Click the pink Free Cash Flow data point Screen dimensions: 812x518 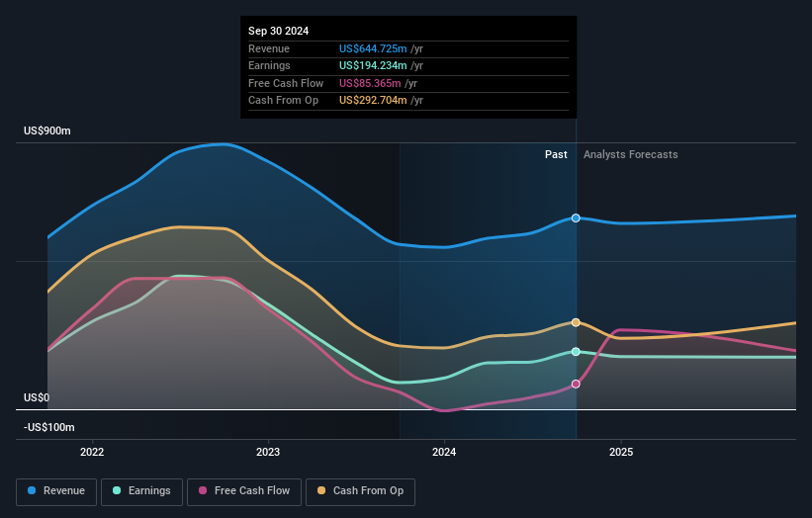point(576,384)
